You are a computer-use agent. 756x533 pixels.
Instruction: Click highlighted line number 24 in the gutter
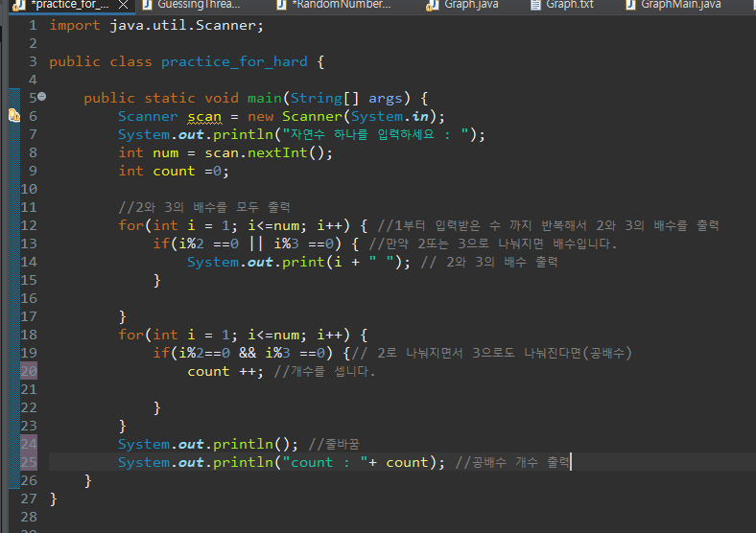(29, 444)
